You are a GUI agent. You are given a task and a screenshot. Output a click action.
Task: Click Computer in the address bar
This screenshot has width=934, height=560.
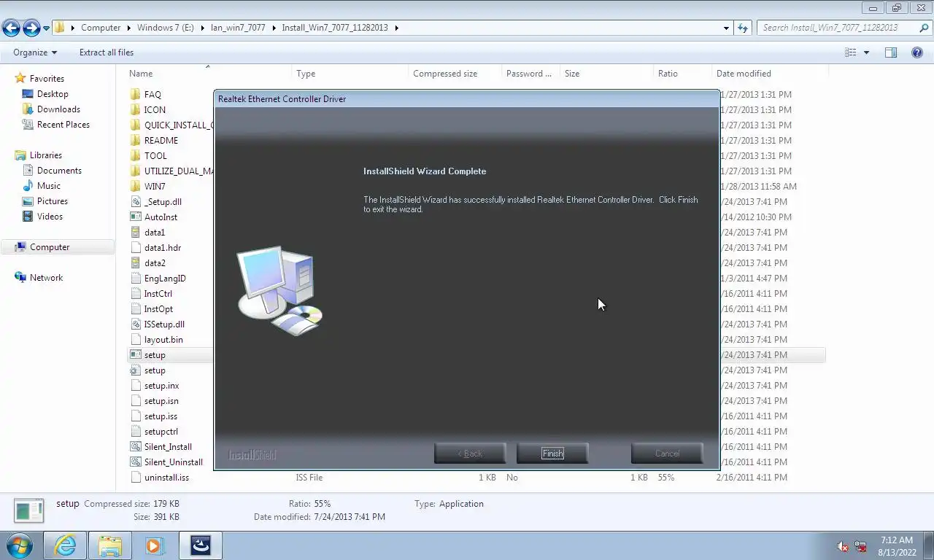101,28
